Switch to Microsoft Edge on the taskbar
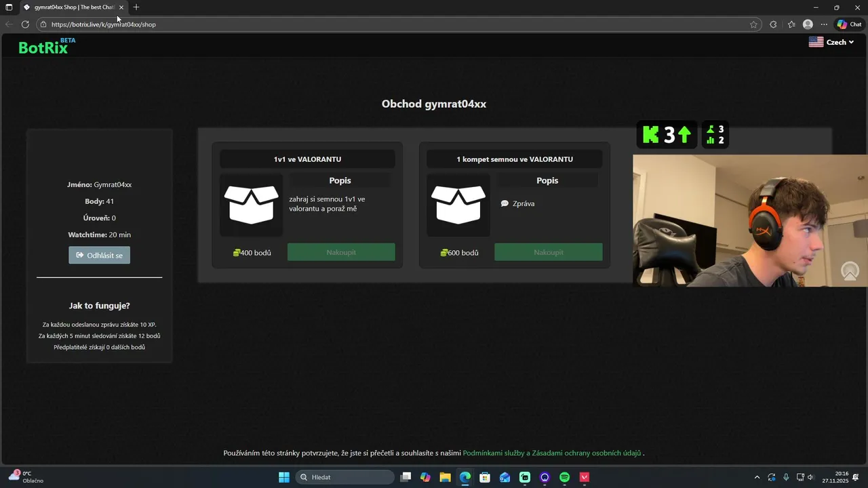The height and width of the screenshot is (488, 868). (x=465, y=477)
